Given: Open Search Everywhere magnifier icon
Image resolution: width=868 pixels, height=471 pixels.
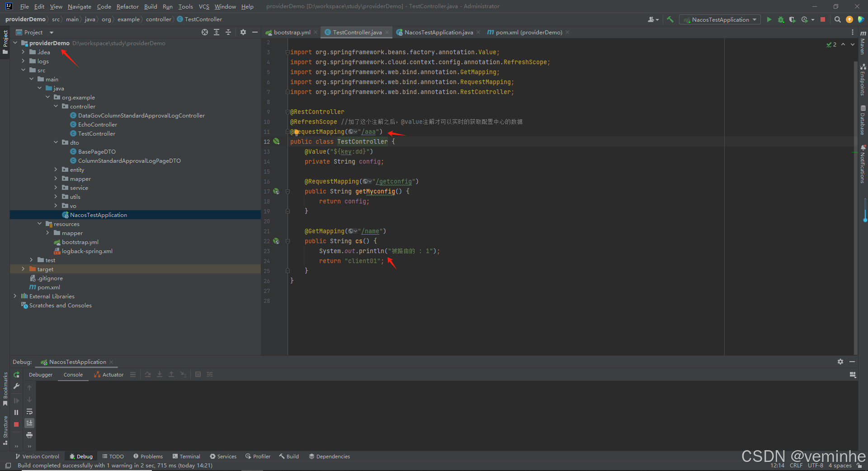Looking at the screenshot, I should [837, 19].
